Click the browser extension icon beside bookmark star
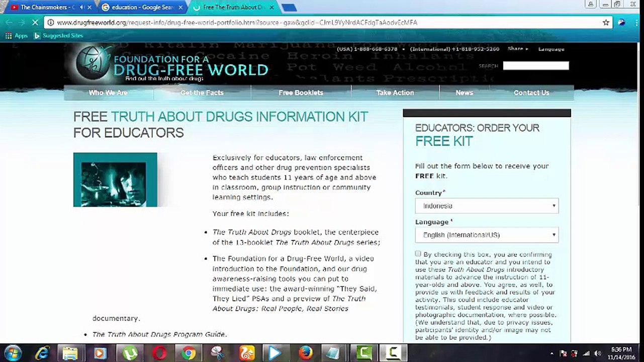The width and height of the screenshot is (644, 362). pos(621,22)
